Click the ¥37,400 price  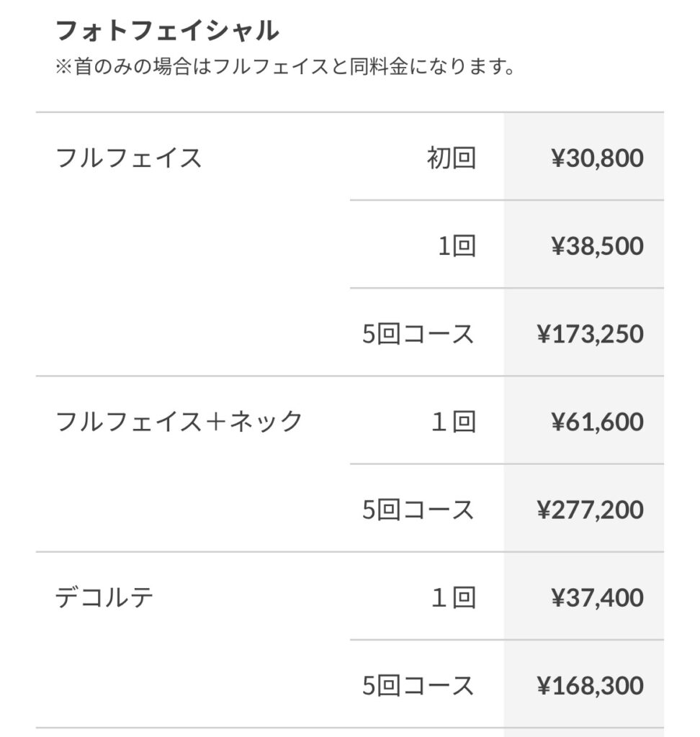[x=598, y=597]
